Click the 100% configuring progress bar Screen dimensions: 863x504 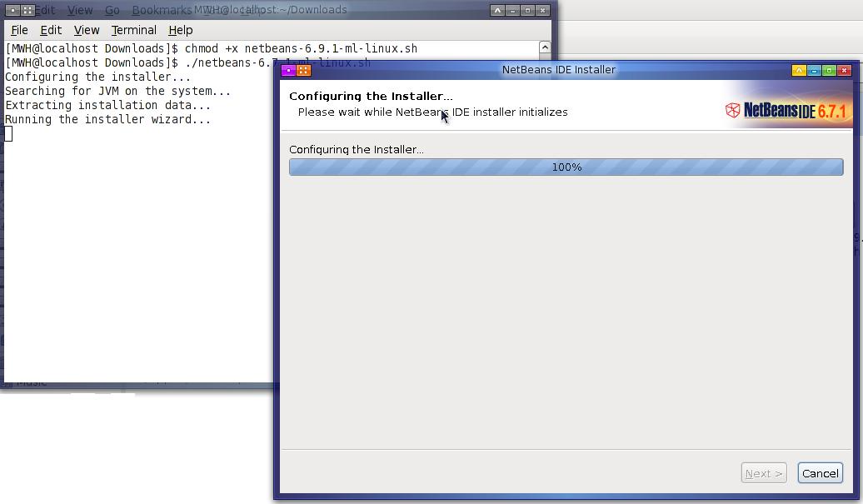566,167
